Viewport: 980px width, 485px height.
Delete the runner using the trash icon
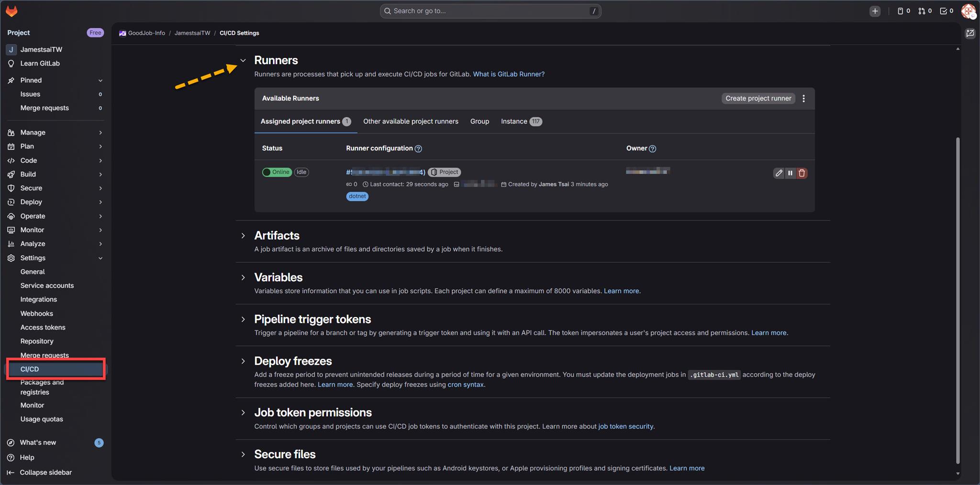coord(802,173)
